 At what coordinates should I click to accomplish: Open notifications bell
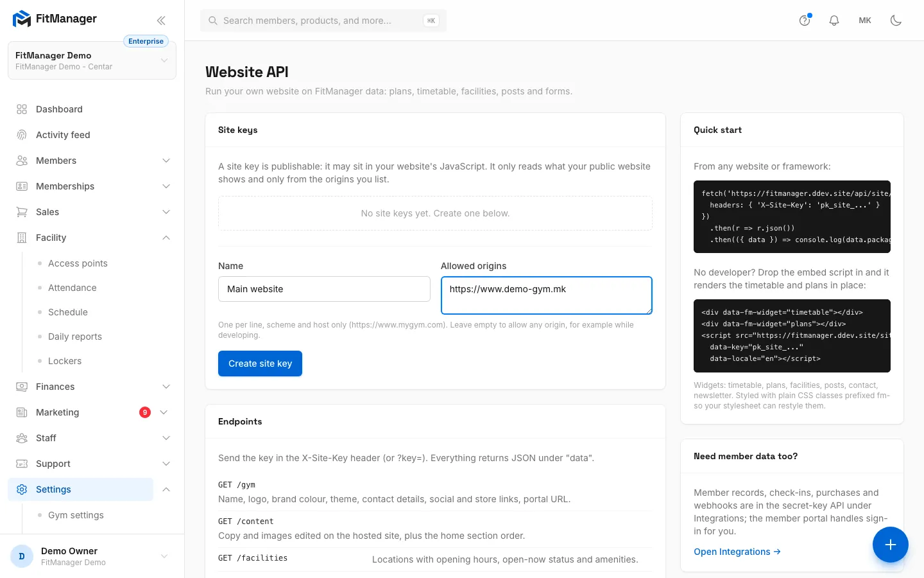point(834,21)
